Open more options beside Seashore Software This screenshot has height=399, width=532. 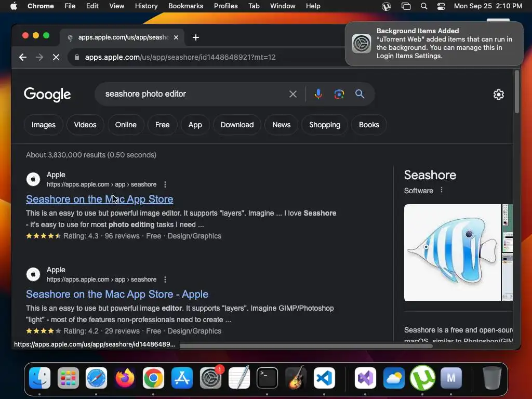[442, 190]
